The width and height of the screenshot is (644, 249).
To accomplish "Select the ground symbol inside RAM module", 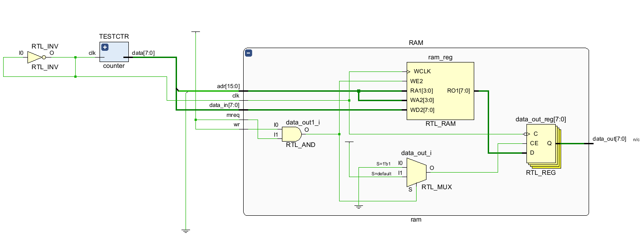I will coord(358,207).
